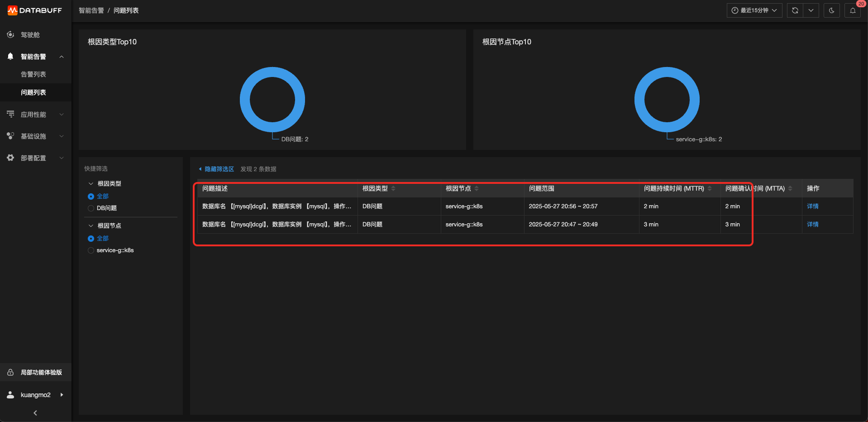Collapse 智能告警 menu chevron
Image resolution: width=868 pixels, height=422 pixels.
pos(62,57)
